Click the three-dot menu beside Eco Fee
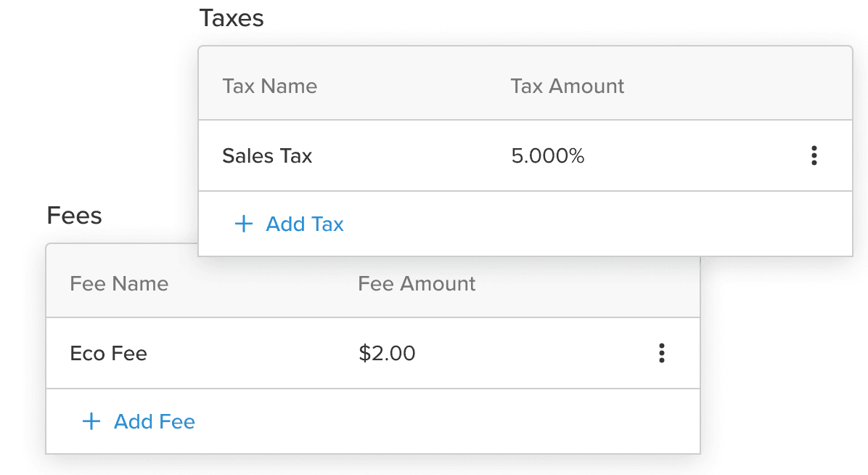The height and width of the screenshot is (475, 868). (x=661, y=353)
